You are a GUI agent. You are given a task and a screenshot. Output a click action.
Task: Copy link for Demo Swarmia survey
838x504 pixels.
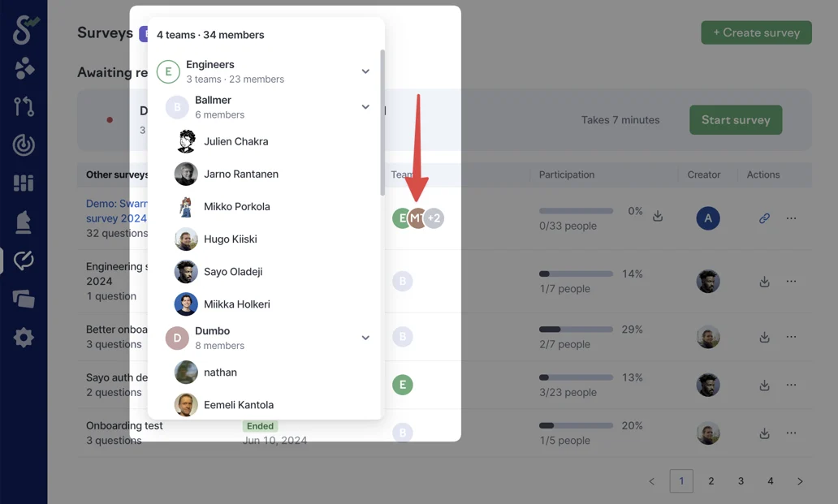764,218
